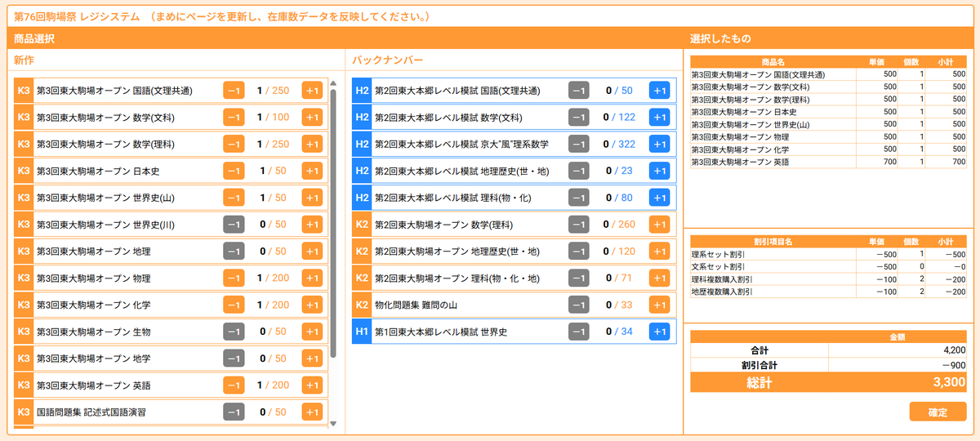Add one 第3回東大駒場オープン 世界史(川)
Viewport: 980px width, 441px height.
(312, 225)
